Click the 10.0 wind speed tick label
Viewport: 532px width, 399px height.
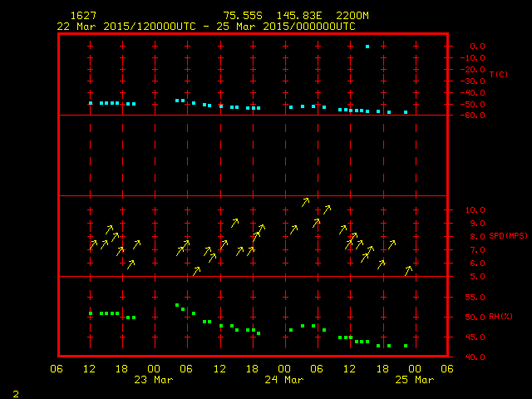(477, 210)
